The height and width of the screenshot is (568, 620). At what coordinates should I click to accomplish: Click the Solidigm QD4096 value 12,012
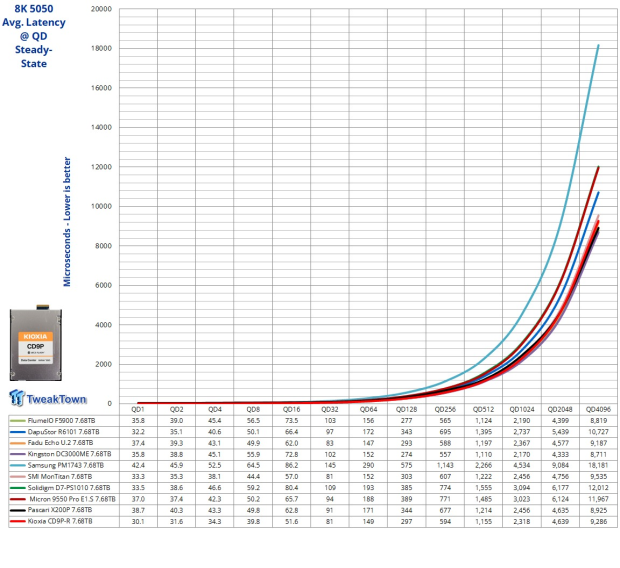(599, 488)
